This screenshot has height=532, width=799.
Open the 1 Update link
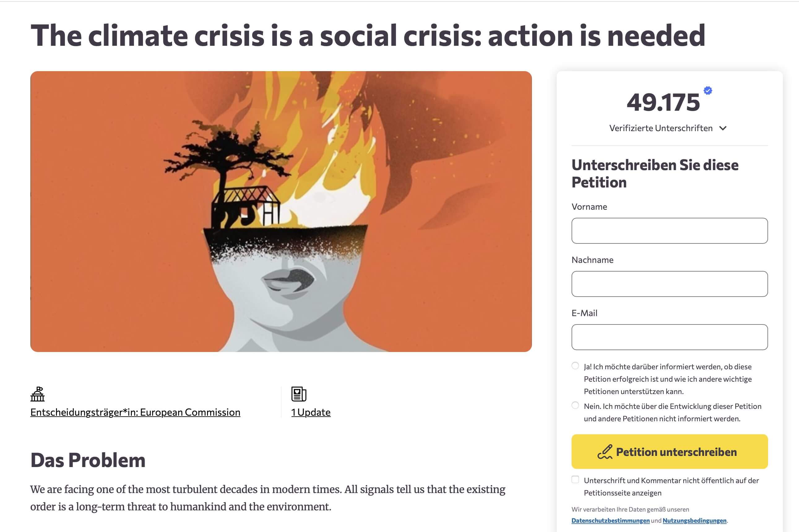(x=311, y=412)
